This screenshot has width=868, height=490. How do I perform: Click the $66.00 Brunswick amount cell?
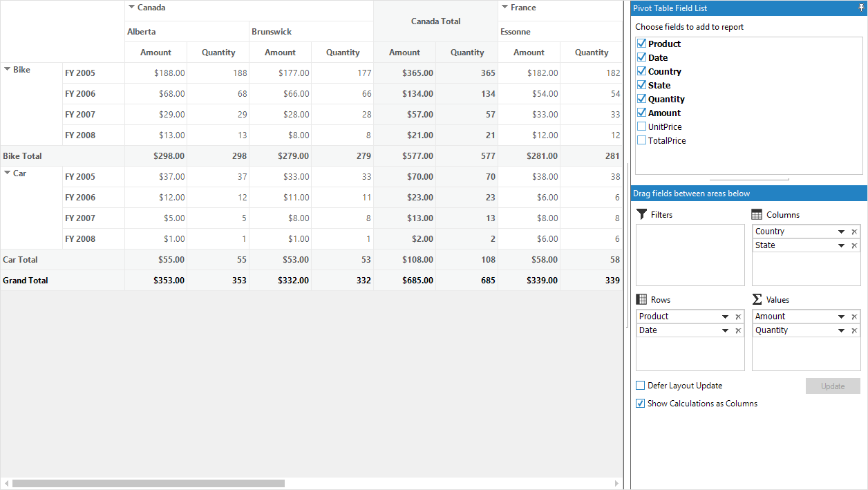click(280, 94)
